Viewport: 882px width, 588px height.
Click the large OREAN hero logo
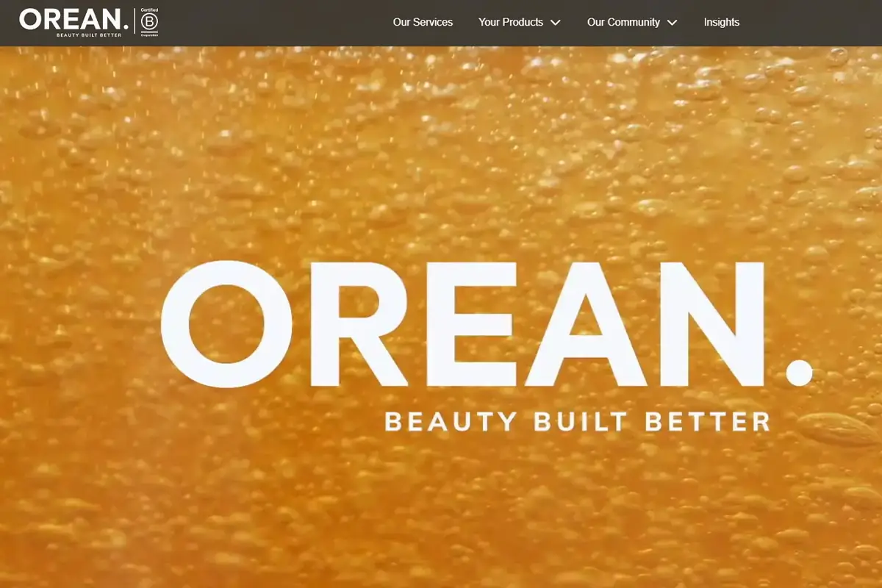pos(487,324)
